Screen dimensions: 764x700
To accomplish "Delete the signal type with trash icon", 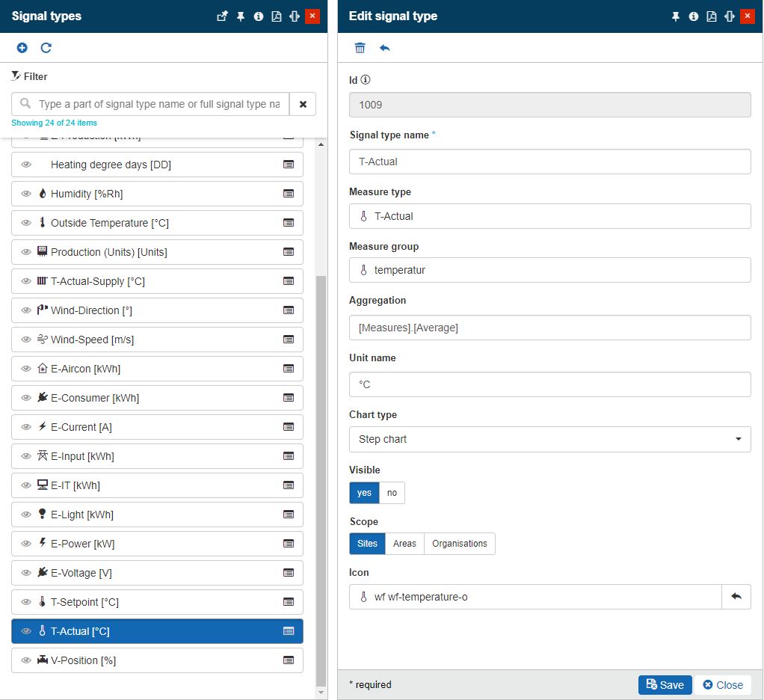I will (x=360, y=48).
